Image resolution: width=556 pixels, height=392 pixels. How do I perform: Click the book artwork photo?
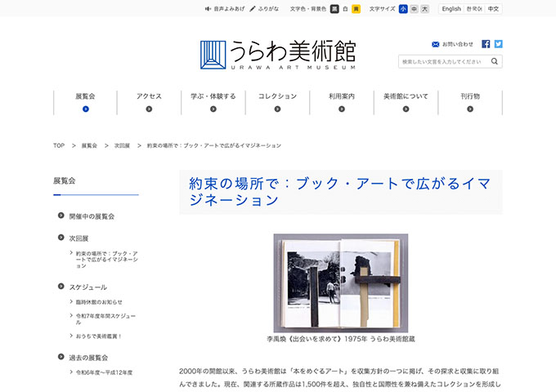[x=341, y=283]
